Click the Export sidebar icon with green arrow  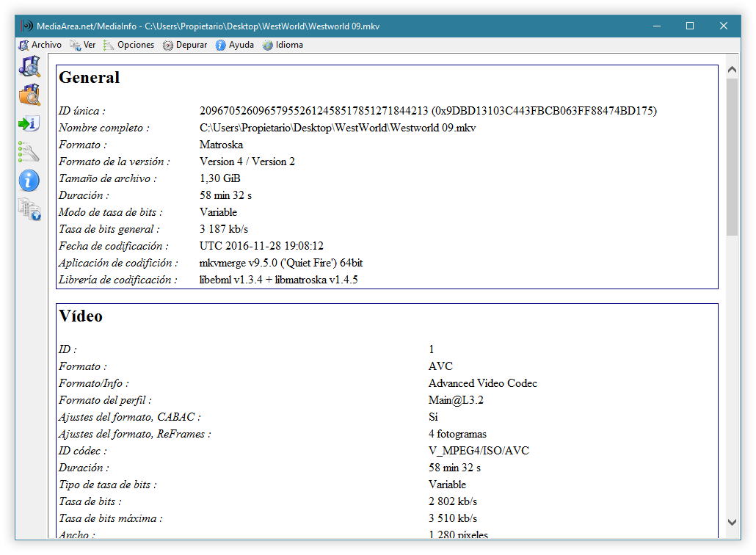(x=29, y=123)
